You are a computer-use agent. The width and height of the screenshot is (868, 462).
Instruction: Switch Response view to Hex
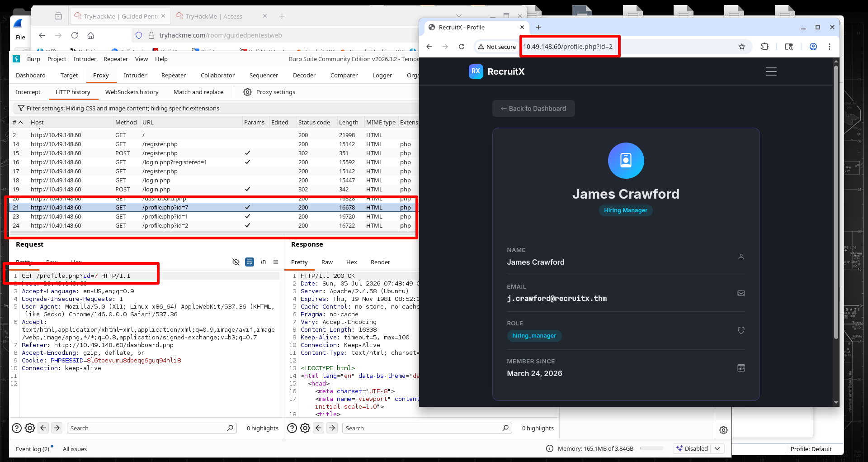352,262
